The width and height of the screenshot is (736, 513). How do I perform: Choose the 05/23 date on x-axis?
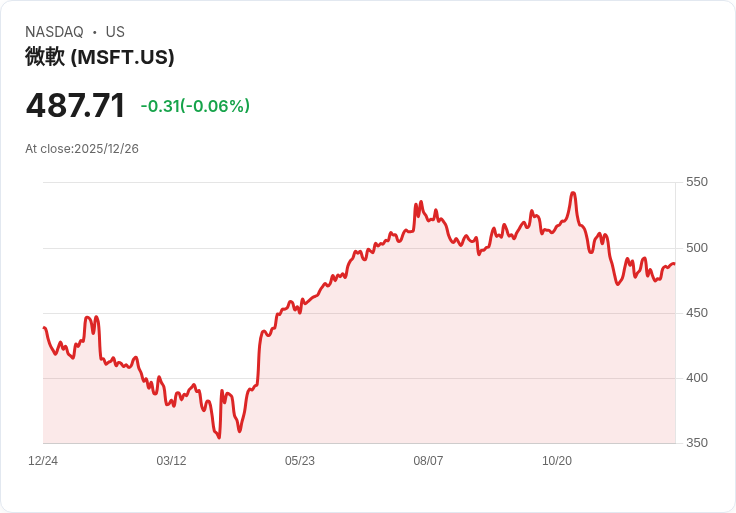click(x=300, y=461)
